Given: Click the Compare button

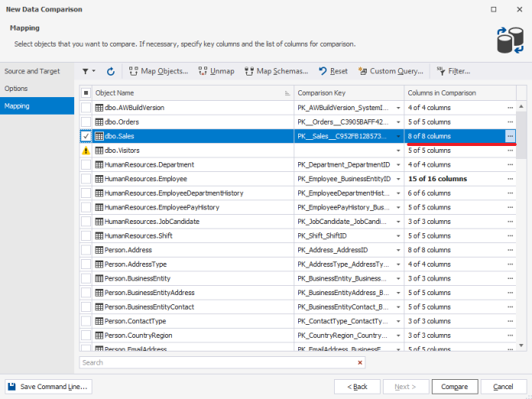Looking at the screenshot, I should (x=455, y=387).
